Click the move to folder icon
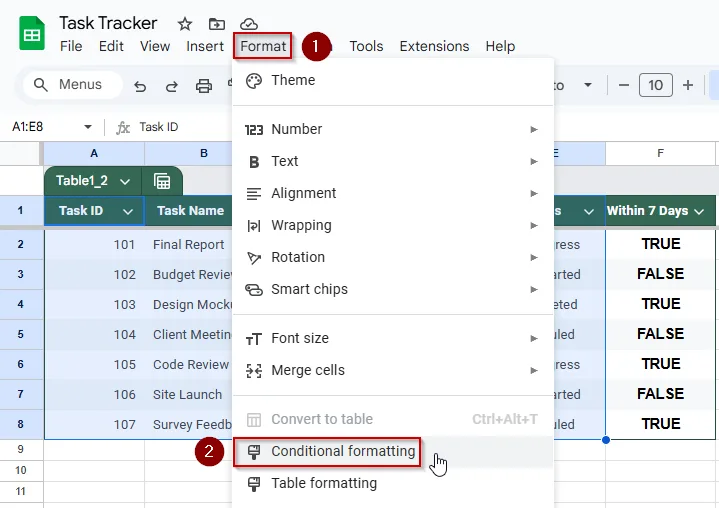 216,24
